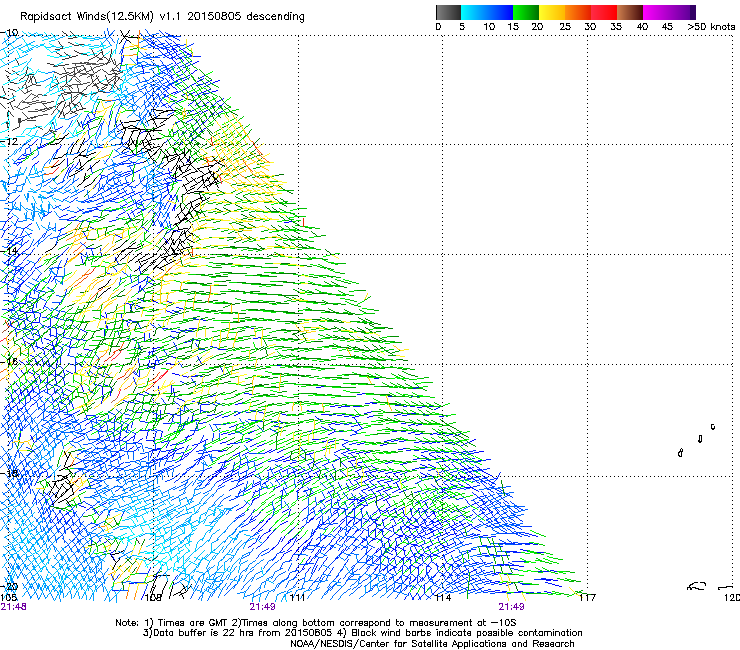Click the brown 35-40 knots legend swatch
740x650 pixels.
pos(630,12)
